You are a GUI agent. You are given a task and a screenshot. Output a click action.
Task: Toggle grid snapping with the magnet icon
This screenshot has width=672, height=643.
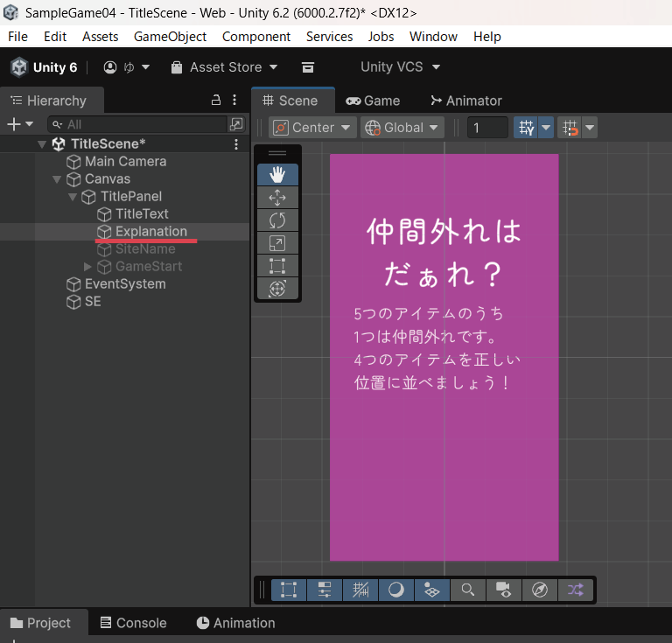(570, 128)
